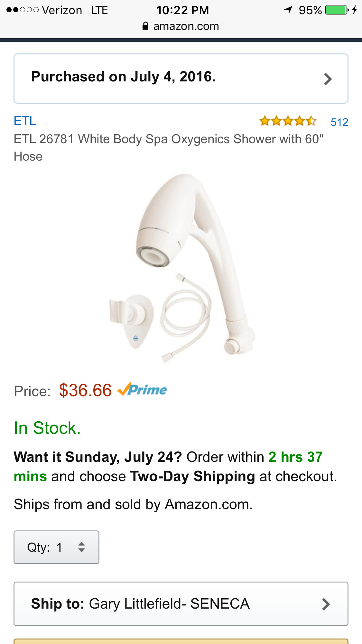362x644 pixels.
Task: Tap the shower head product image
Action: pyautogui.click(x=182, y=268)
